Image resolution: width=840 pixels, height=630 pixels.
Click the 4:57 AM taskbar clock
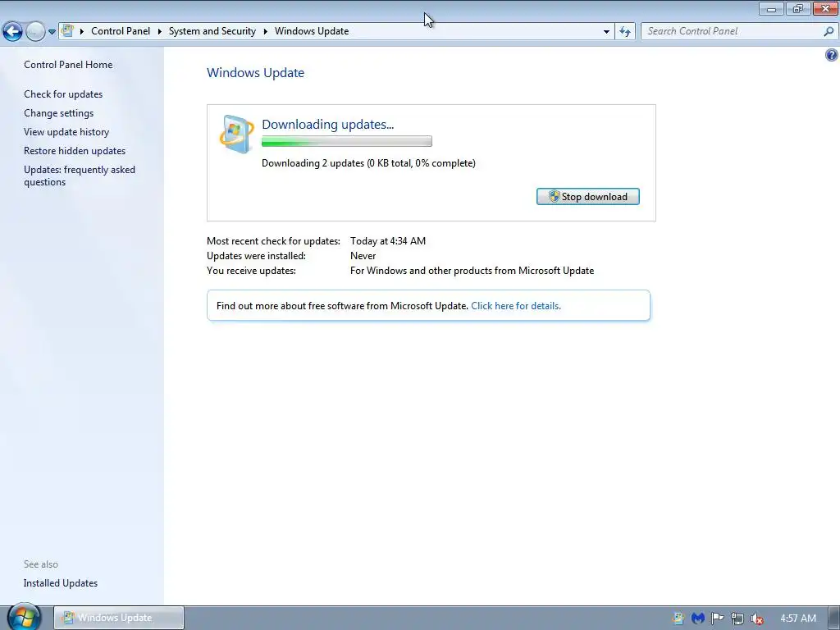798,619
